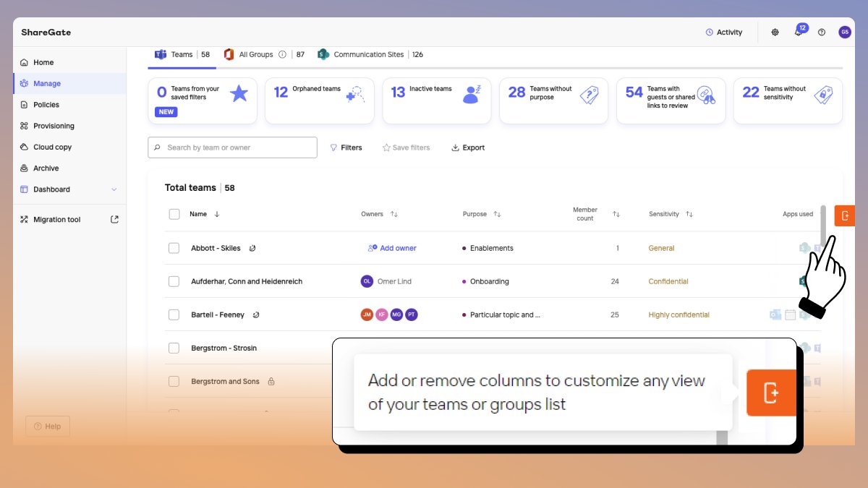
Task: Click the Activity button in header
Action: point(724,32)
